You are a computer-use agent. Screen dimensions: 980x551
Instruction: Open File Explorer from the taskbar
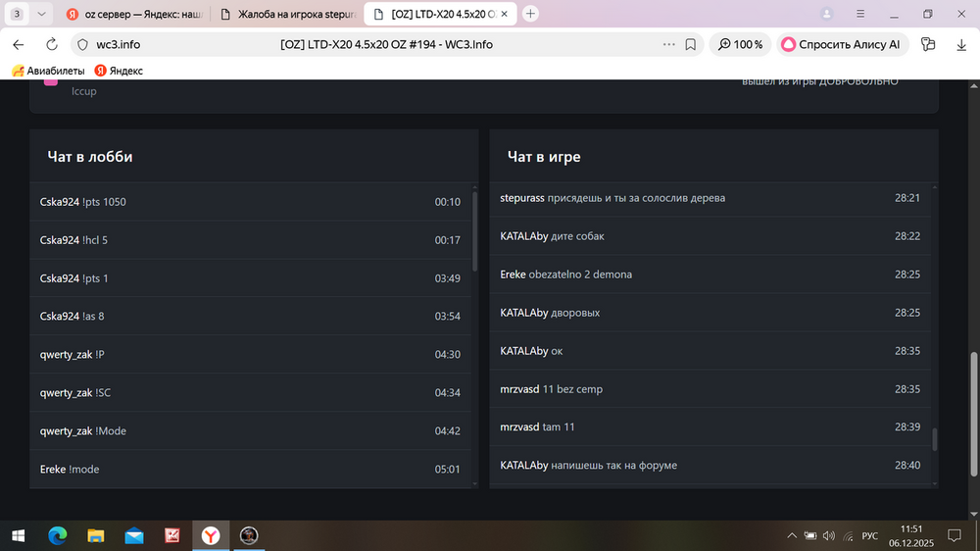click(96, 535)
